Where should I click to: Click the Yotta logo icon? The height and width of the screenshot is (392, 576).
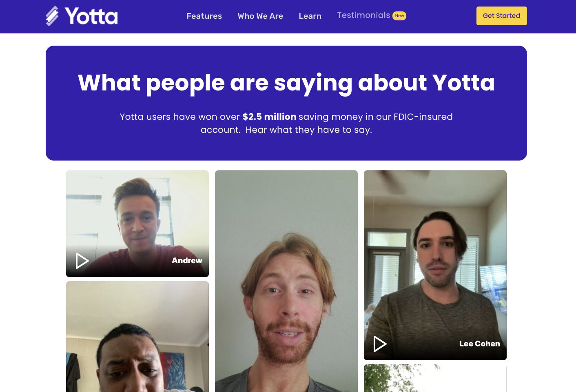pyautogui.click(x=52, y=16)
